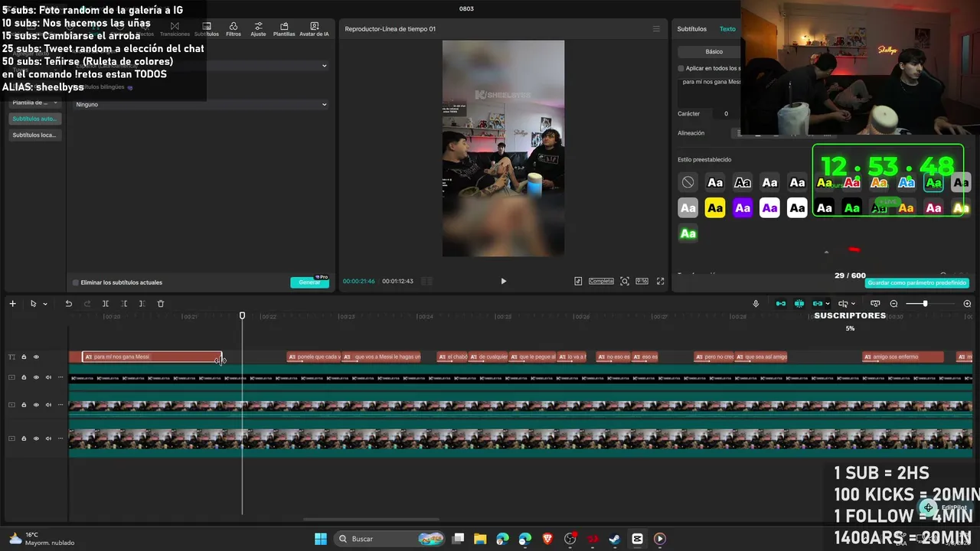The image size is (980, 551).
Task: Hide the watermark overlay video track
Action: [x=36, y=377]
